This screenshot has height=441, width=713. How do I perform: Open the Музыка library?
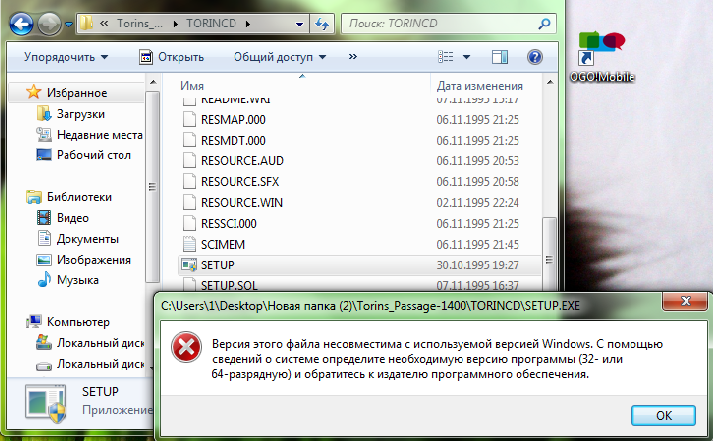click(x=77, y=280)
